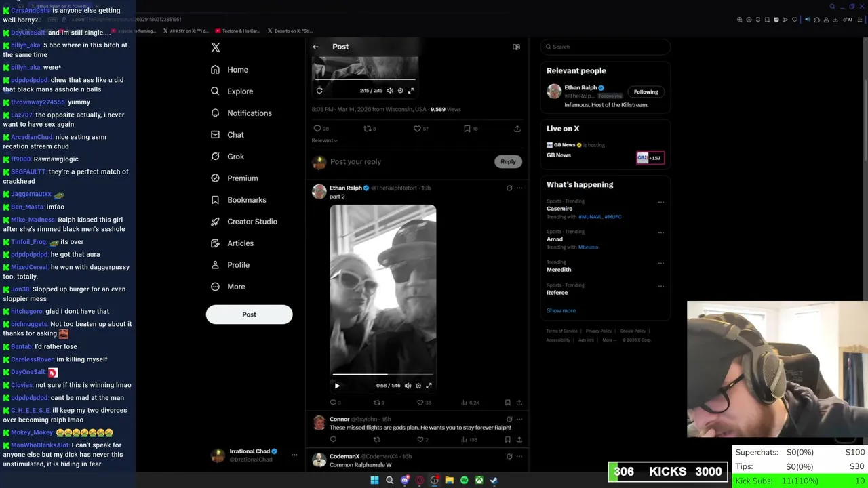Open Windows Start menu on taskbar

tap(374, 481)
